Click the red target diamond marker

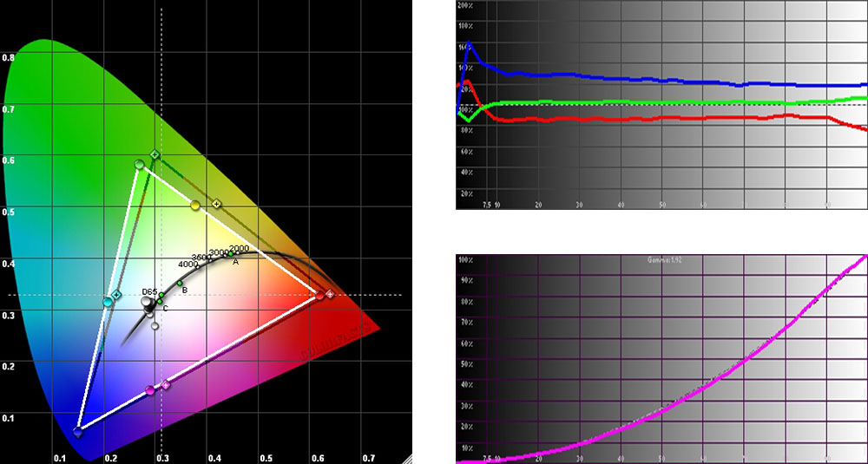click(x=330, y=296)
